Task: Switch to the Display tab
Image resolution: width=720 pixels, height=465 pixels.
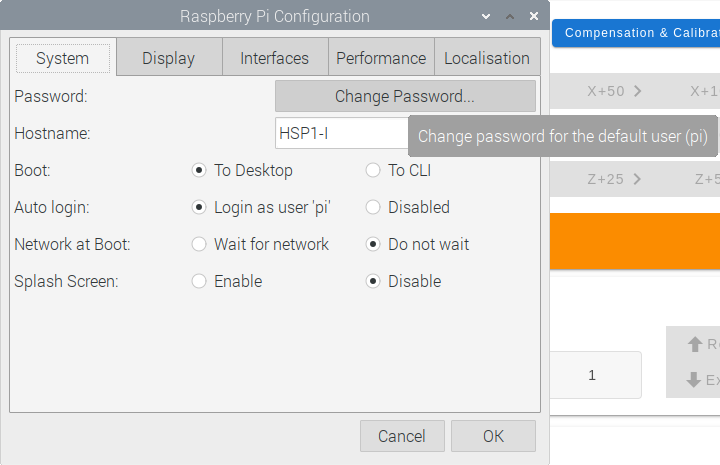Action: [x=169, y=58]
